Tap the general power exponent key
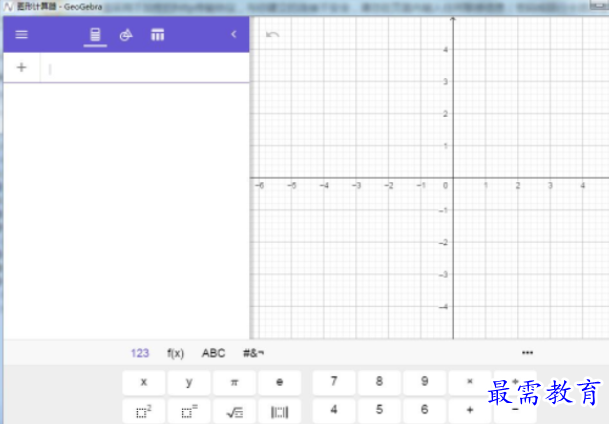The width and height of the screenshot is (609, 424). click(189, 411)
